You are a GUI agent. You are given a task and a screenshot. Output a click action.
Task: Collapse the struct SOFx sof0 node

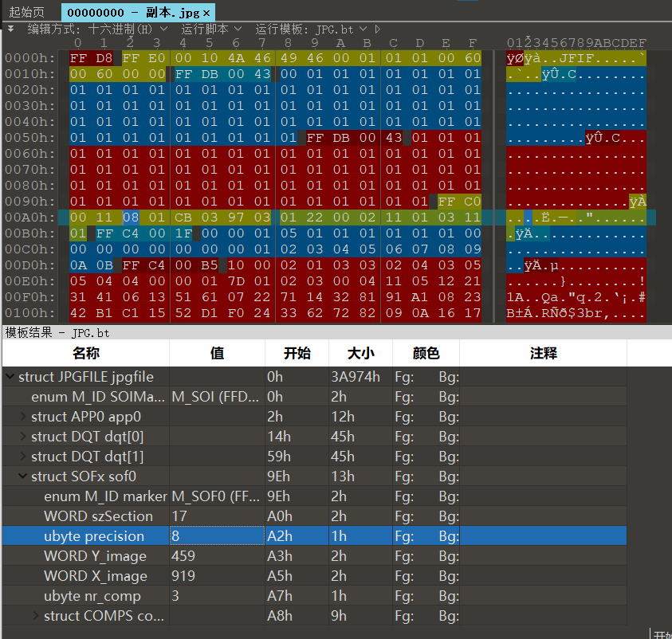(22, 476)
